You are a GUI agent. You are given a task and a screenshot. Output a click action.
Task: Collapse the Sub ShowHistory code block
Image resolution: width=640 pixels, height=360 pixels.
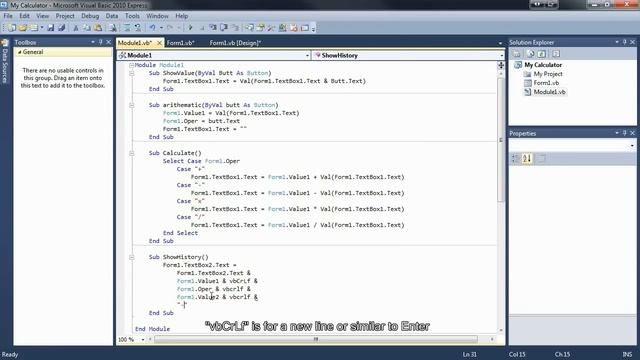pos(131,257)
